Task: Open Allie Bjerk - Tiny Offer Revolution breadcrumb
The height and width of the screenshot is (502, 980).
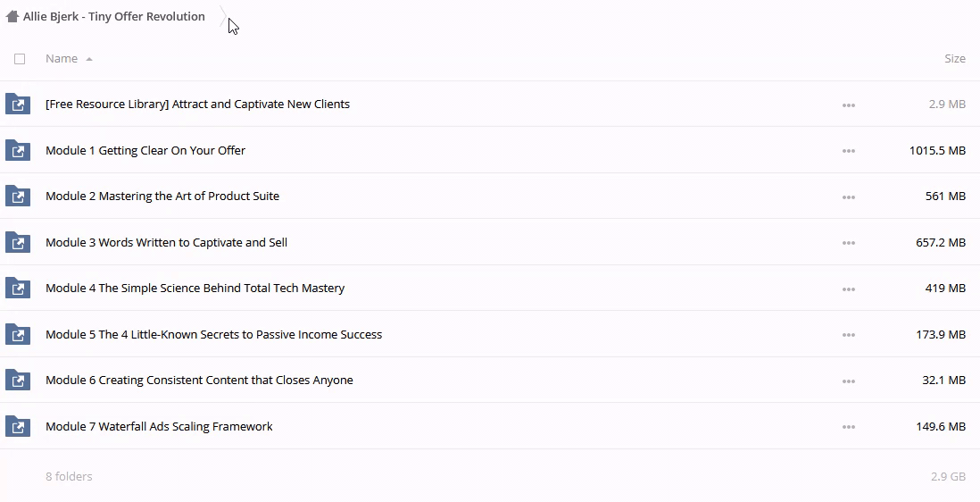Action: (x=114, y=16)
